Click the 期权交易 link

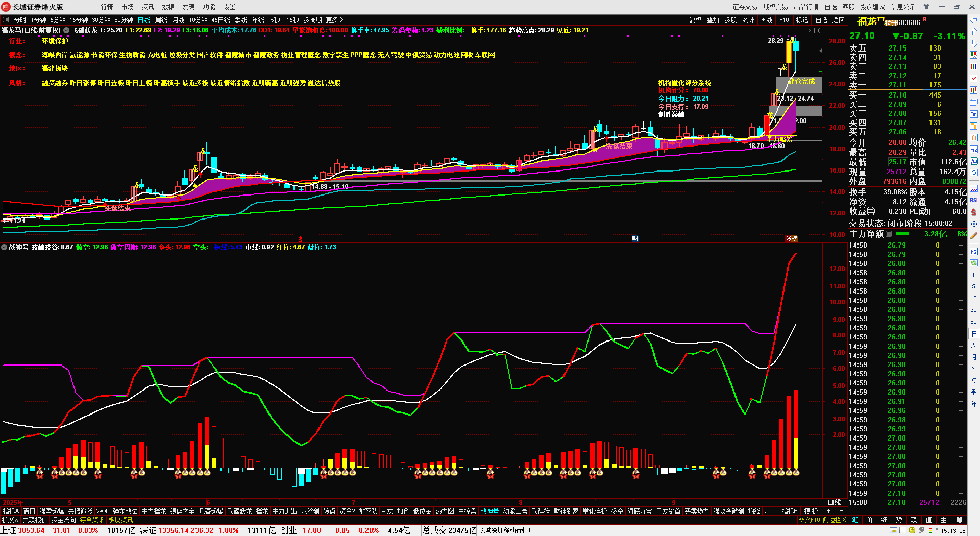pyautogui.click(x=776, y=7)
